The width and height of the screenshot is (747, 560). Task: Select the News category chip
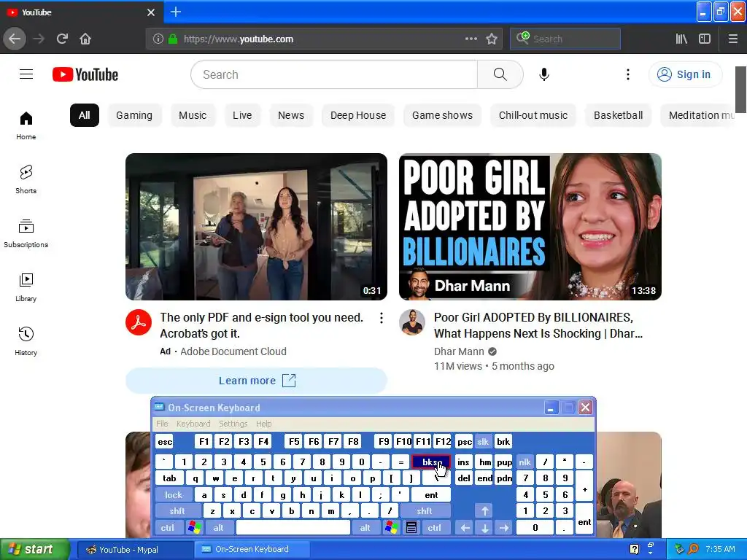pyautogui.click(x=291, y=115)
